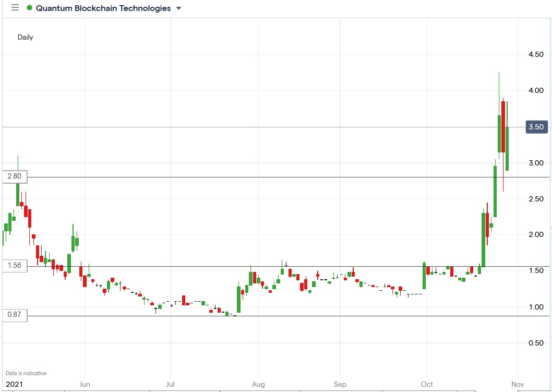
Task: Open the hamburger navigation menu
Action: point(14,8)
